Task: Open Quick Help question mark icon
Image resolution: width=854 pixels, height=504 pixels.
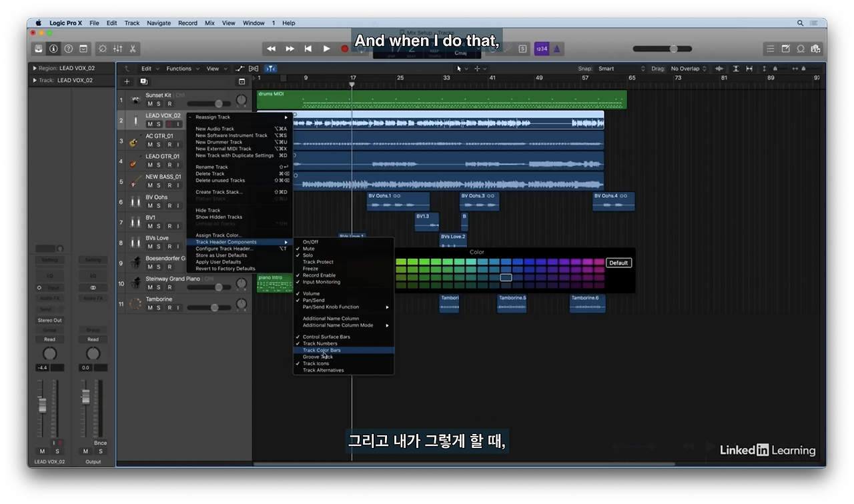Action: 69,49
